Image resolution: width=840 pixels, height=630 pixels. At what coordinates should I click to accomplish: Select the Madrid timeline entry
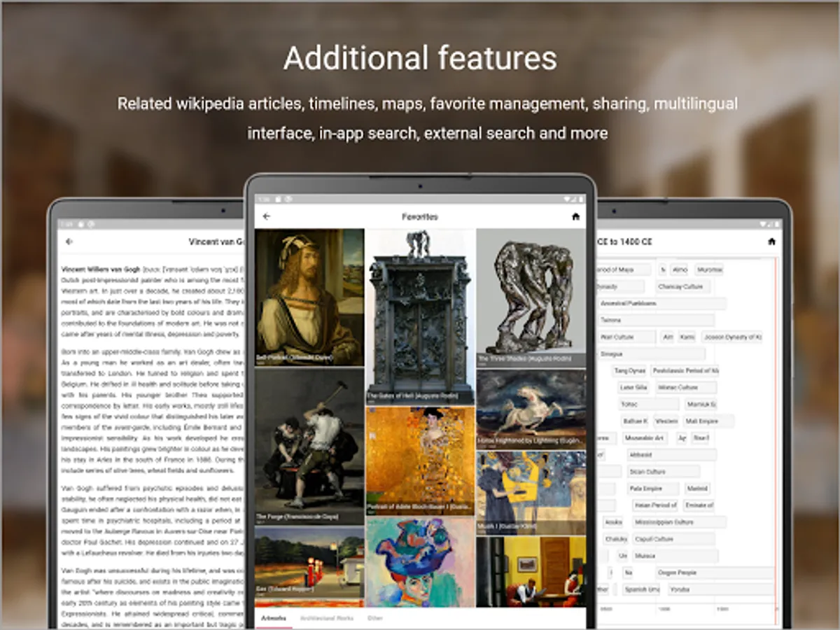pos(697,488)
